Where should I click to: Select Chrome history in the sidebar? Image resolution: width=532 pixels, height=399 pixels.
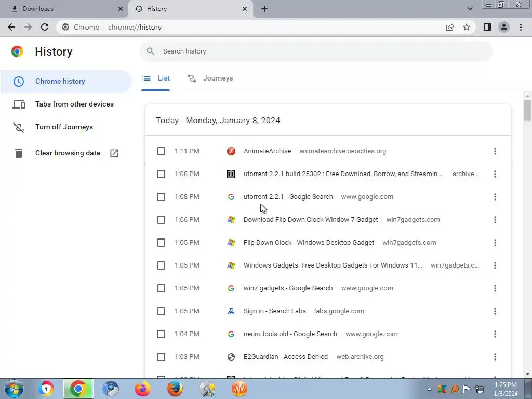(66, 82)
